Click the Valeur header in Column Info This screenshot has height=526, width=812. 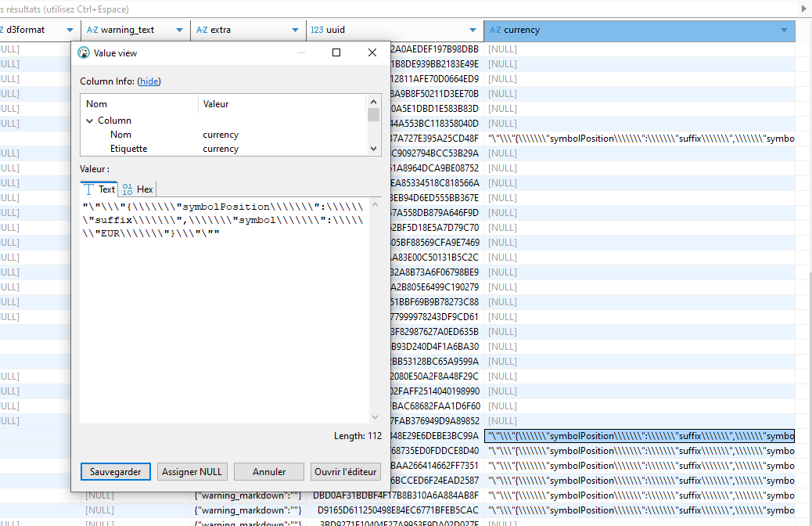pyautogui.click(x=216, y=104)
